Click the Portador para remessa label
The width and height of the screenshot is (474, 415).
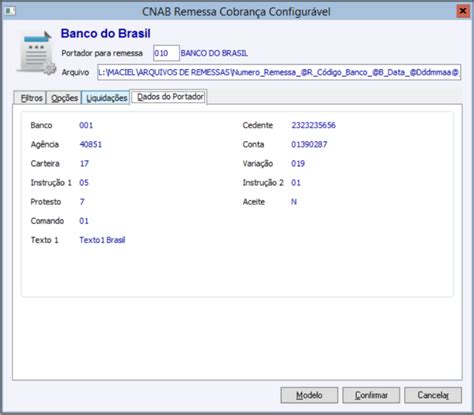pyautogui.click(x=102, y=53)
